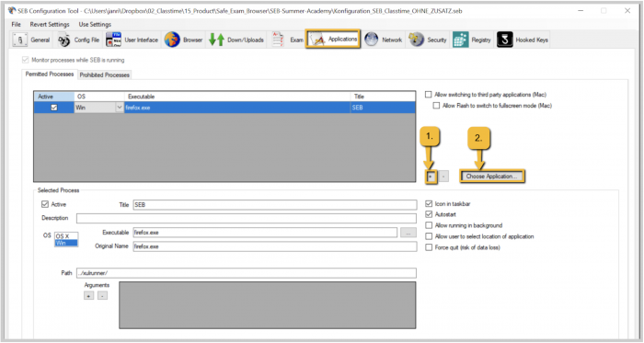Click the Applications tab icon
This screenshot has height=343, width=644.
coord(317,40)
